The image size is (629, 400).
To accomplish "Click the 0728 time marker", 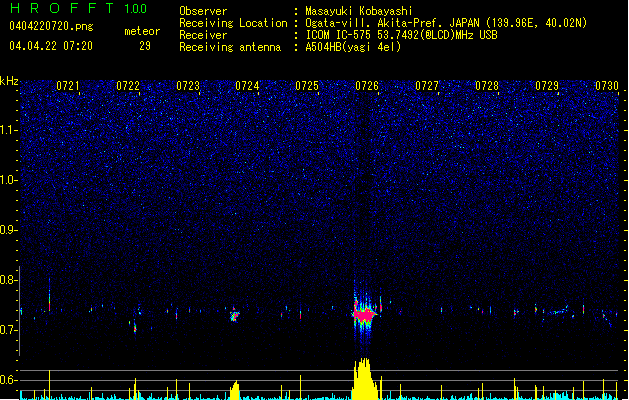I will click(487, 86).
